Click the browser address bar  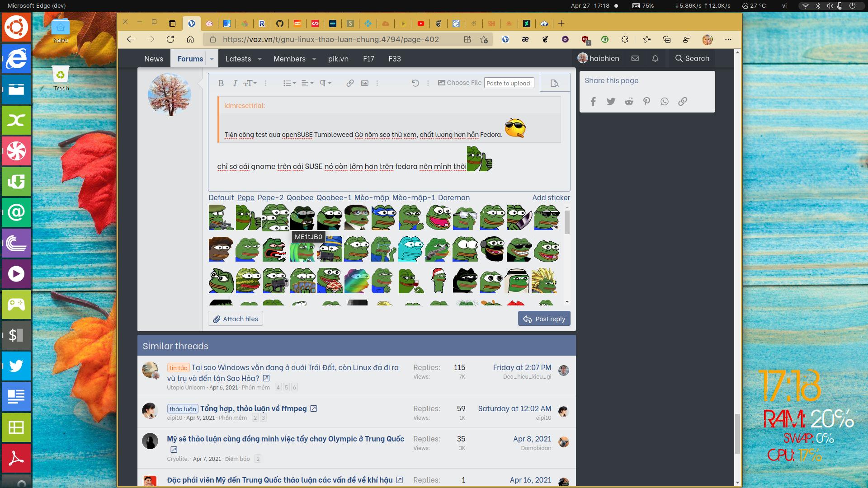coord(330,39)
